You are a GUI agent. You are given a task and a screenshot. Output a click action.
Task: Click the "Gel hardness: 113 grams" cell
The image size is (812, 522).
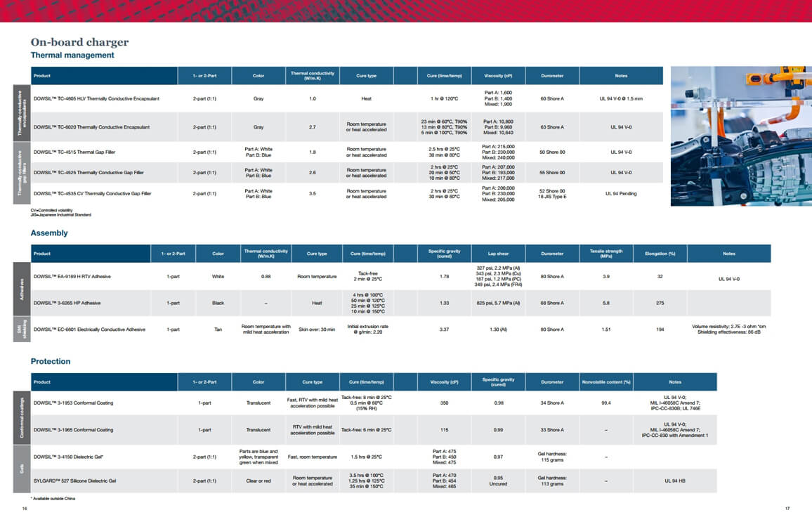pos(552,481)
